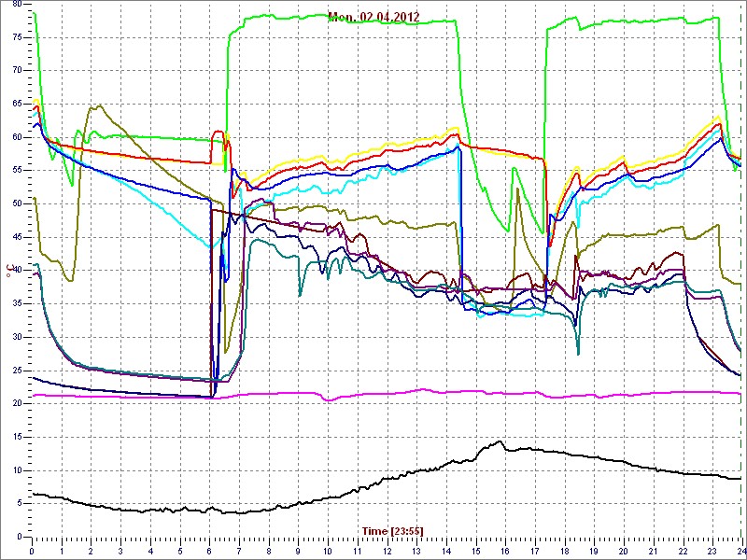This screenshot has width=747, height=560.
Task: Click the black curve's peak near hour 16
Action: pos(500,441)
